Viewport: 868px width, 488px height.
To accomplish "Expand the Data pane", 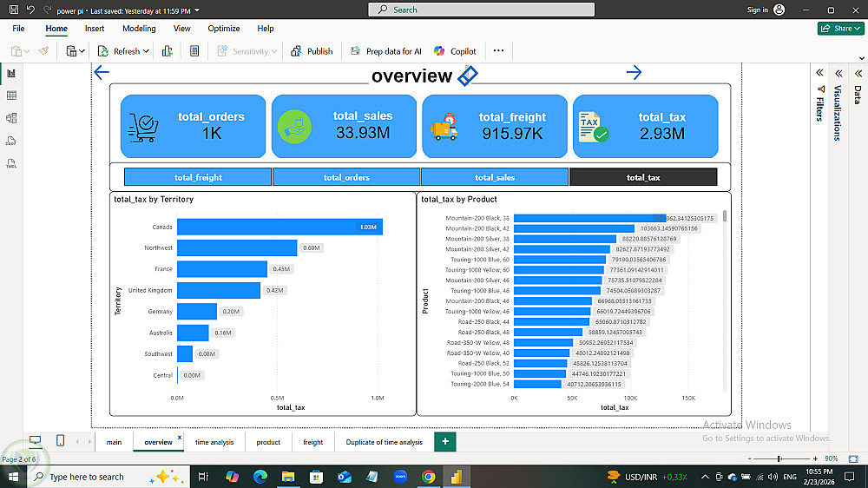I will tap(858, 73).
